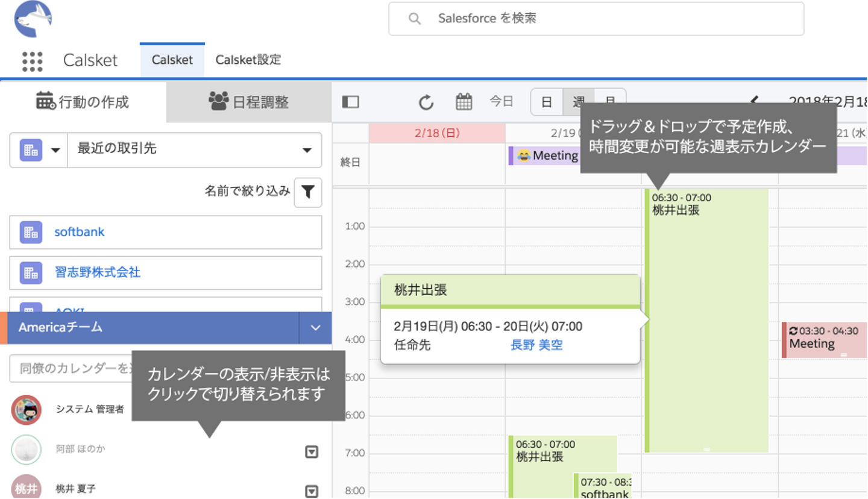Screen dimensions: 868x499
Task: Jump to 今日 in the calendar
Action: 502,101
